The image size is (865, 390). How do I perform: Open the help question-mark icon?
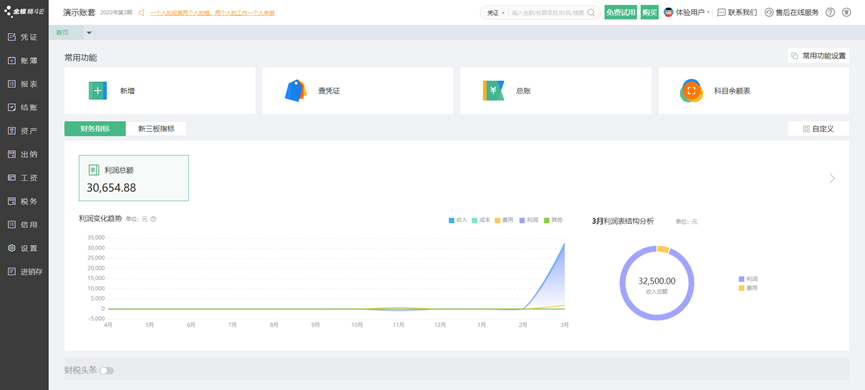pos(830,12)
